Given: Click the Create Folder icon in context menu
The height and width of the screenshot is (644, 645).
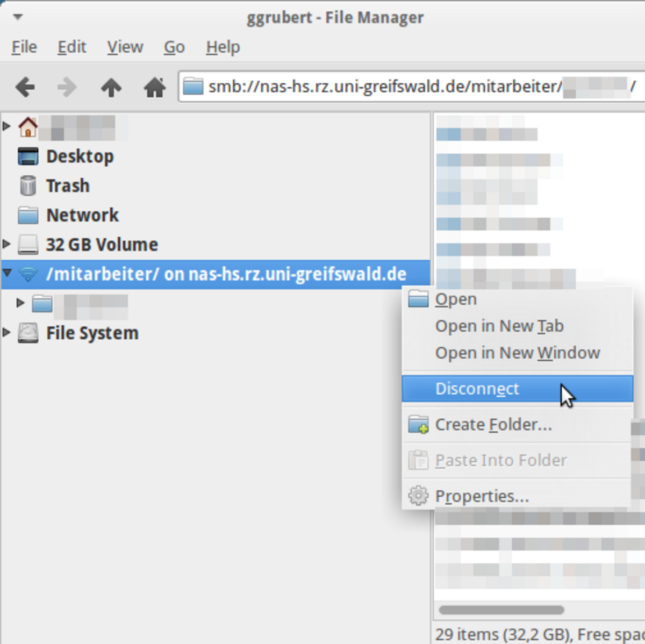Looking at the screenshot, I should pos(418,425).
